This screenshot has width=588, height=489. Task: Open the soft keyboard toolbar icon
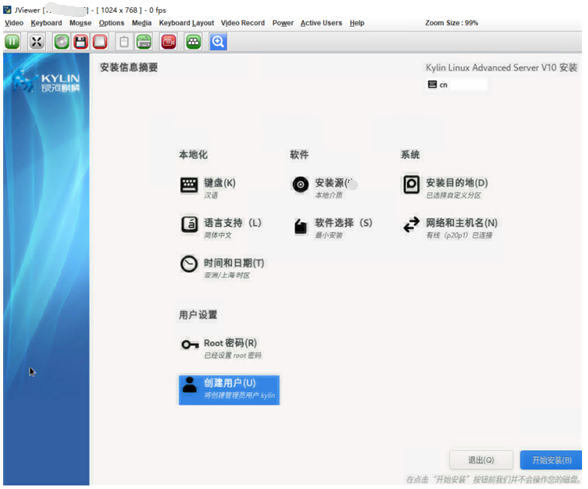[x=144, y=42]
